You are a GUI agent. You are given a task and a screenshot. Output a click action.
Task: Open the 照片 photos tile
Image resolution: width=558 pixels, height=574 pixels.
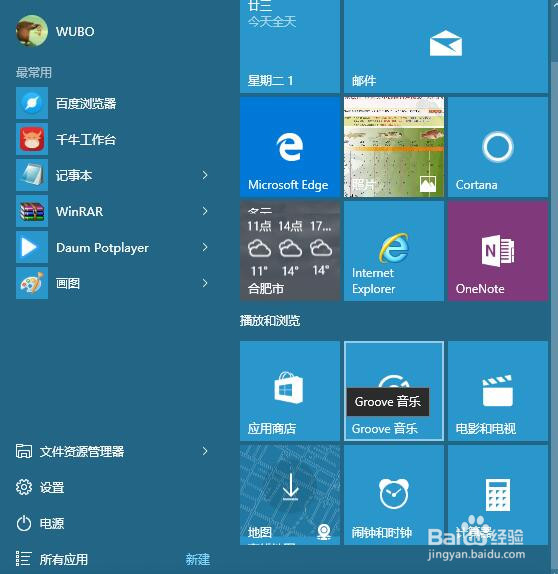click(394, 147)
